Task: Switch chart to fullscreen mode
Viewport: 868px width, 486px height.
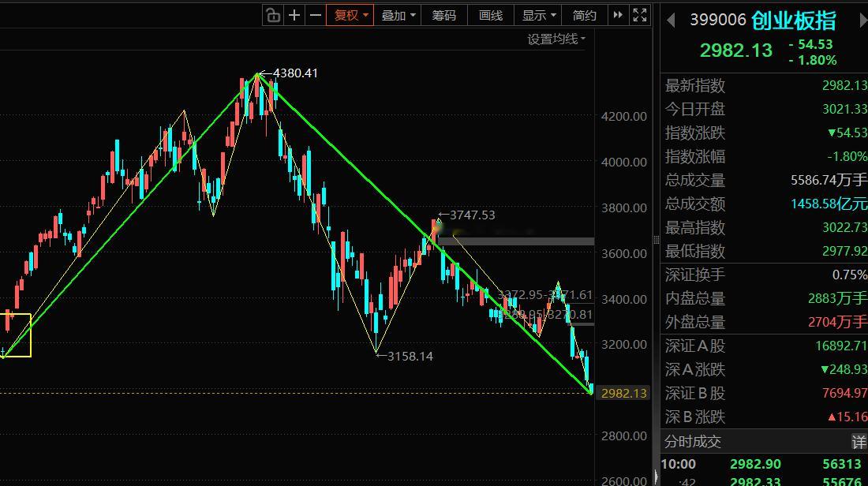Action: pos(640,15)
